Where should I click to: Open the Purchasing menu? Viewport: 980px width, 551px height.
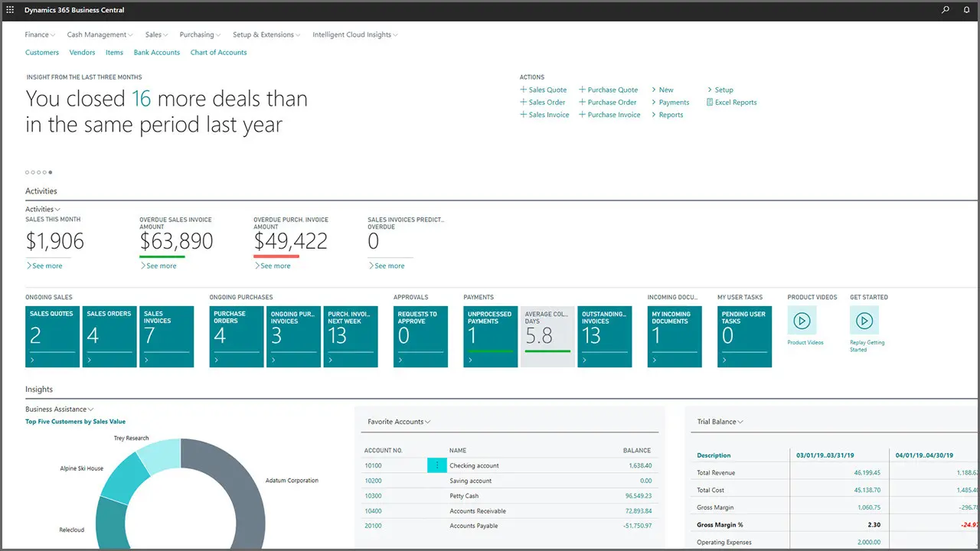(x=200, y=34)
